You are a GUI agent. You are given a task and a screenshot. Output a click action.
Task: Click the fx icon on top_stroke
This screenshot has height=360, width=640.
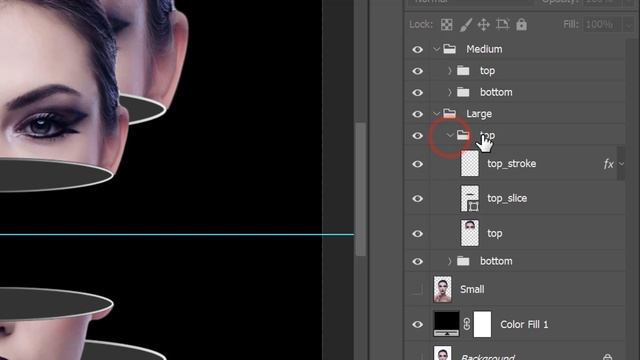coord(608,164)
